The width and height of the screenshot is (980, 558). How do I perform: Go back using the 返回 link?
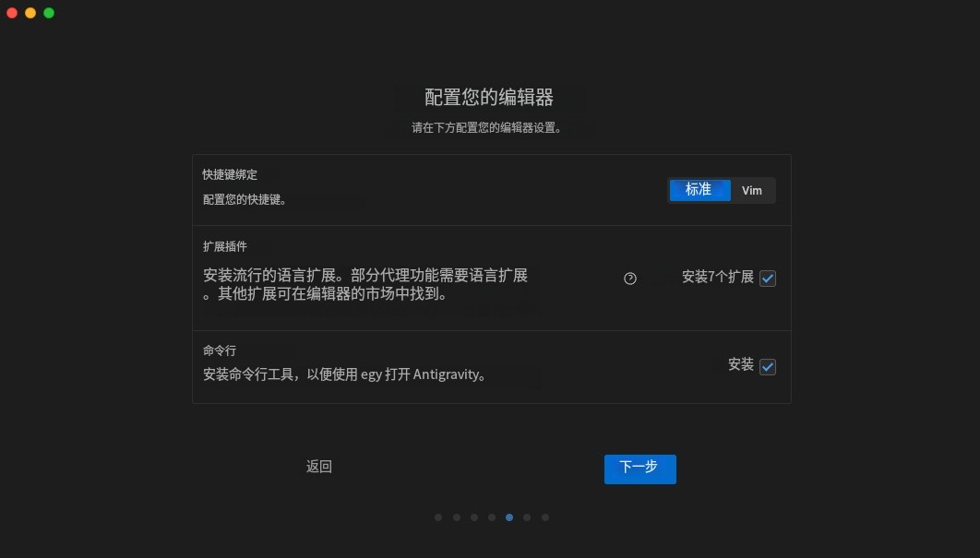318,467
